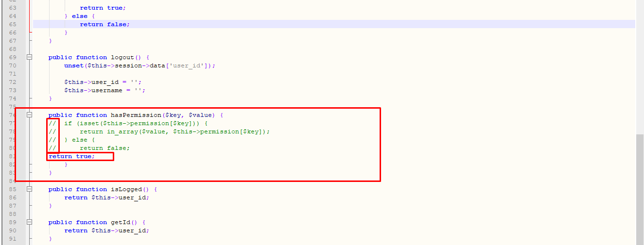
Task: Place cursor on 'return true;' at line 81
Action: pyautogui.click(x=72, y=156)
